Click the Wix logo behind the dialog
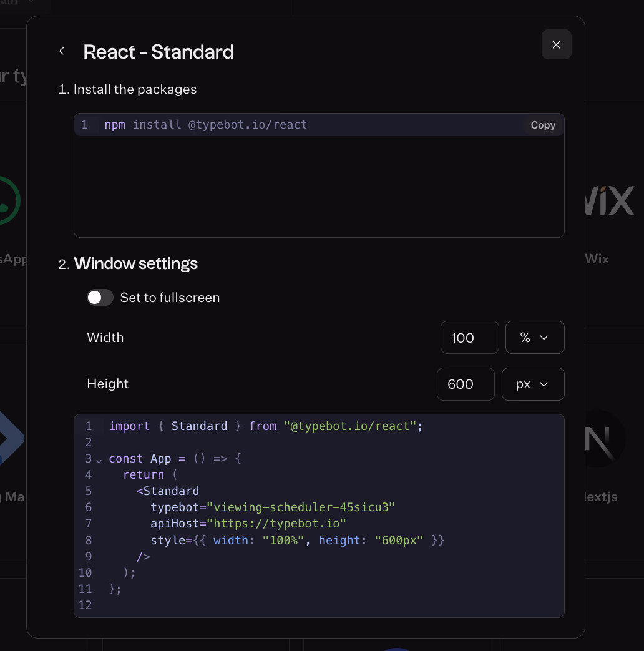 pyautogui.click(x=609, y=202)
